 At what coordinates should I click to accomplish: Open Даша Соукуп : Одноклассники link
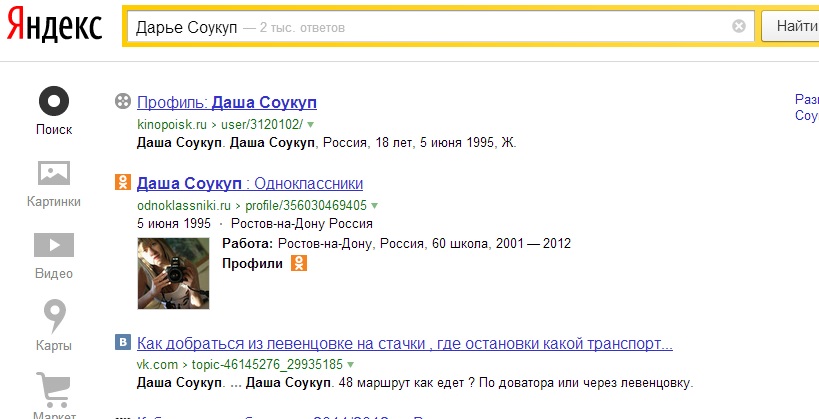click(250, 183)
